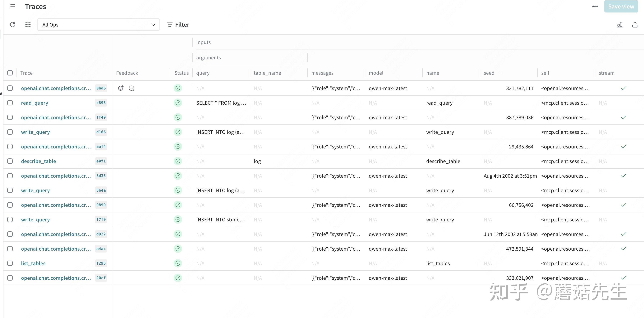Click the manage columns icon
The width and height of the screenshot is (644, 318).
click(28, 25)
